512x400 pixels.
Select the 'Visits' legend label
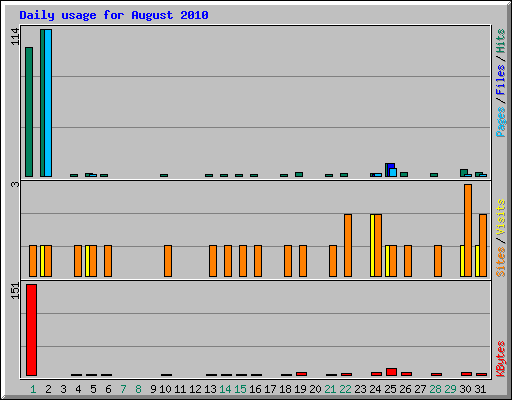(x=500, y=217)
